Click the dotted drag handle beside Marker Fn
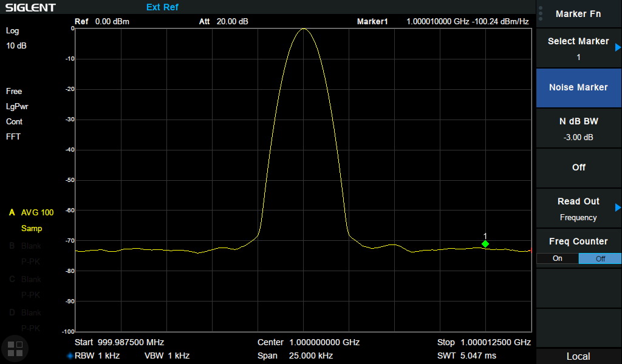This screenshot has height=364, width=622. pyautogui.click(x=541, y=13)
